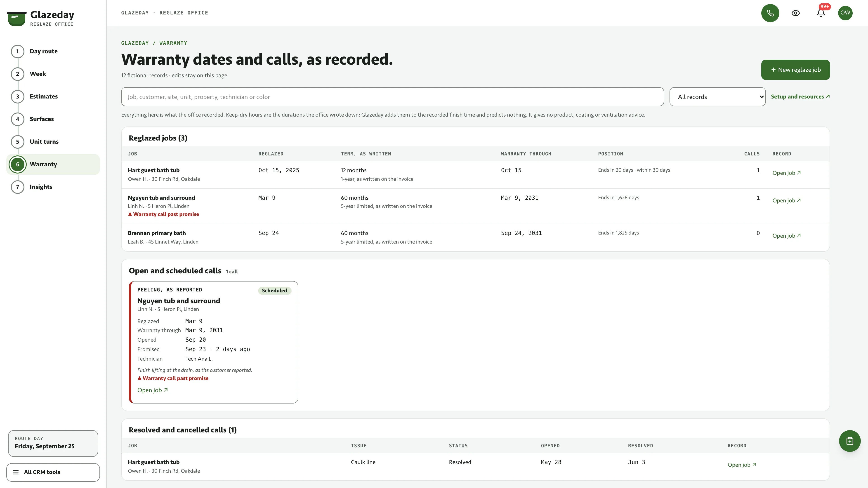Screen dimensions: 868x488
Task: Focus the job and customer search field
Action: pos(392,97)
